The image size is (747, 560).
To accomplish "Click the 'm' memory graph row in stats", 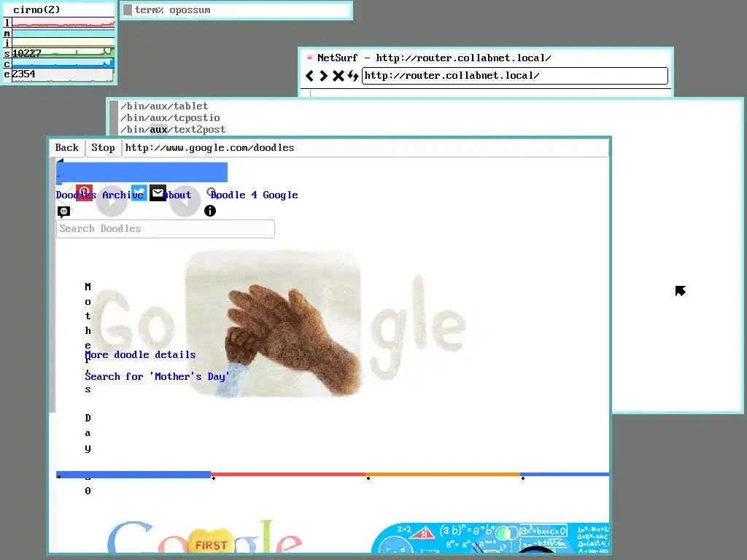I will click(59, 34).
